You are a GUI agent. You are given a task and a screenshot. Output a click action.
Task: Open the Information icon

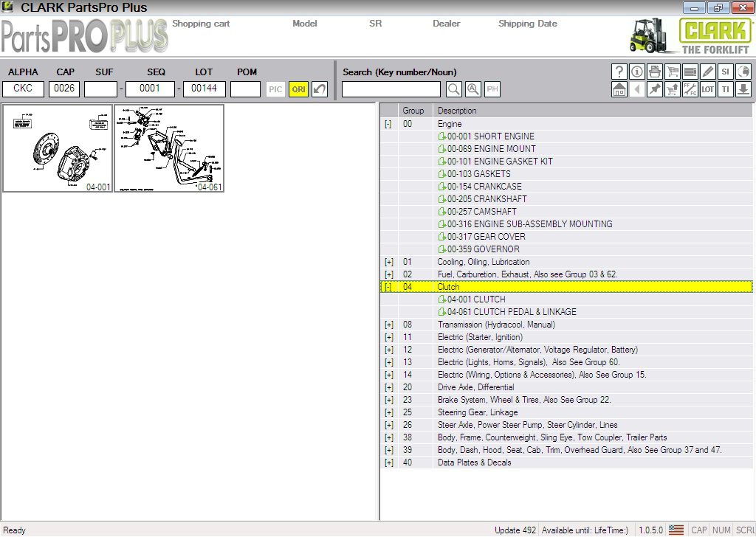click(x=637, y=72)
